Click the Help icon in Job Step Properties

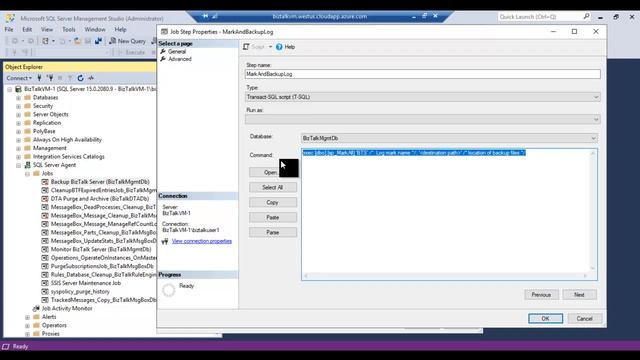point(279,47)
